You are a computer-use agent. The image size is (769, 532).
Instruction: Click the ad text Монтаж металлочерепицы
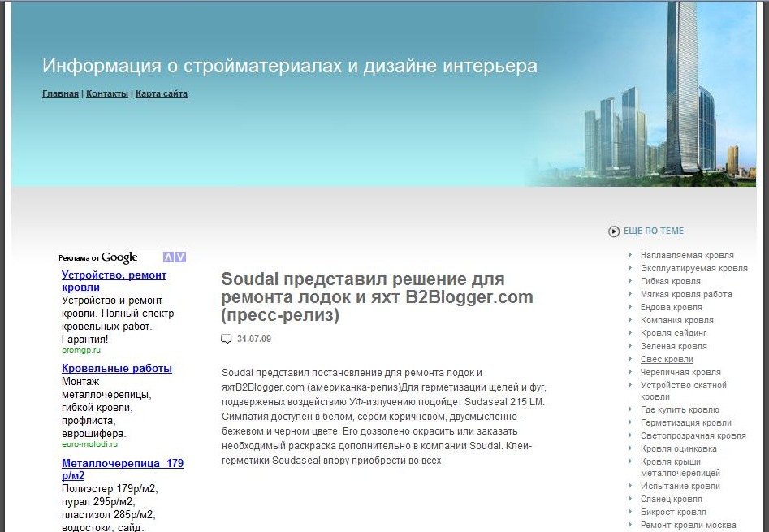point(106,388)
